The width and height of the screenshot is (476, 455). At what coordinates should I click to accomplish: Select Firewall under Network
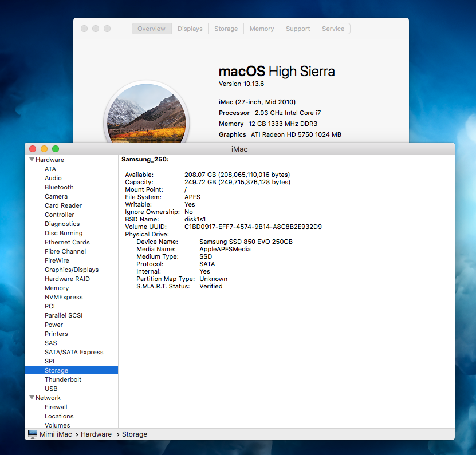(x=56, y=407)
